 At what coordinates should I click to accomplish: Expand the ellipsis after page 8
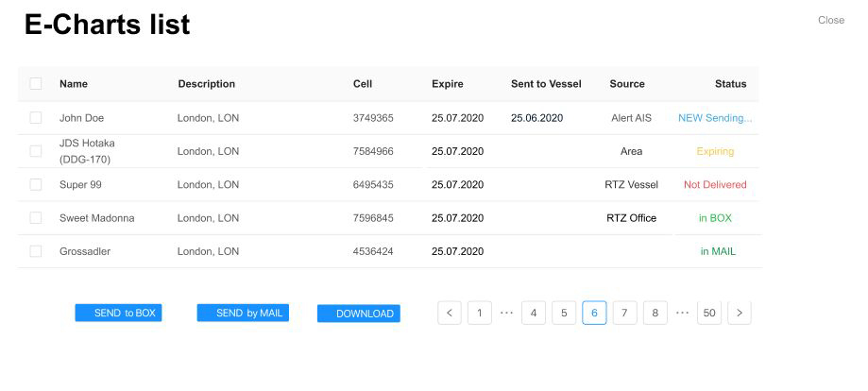pos(682,313)
